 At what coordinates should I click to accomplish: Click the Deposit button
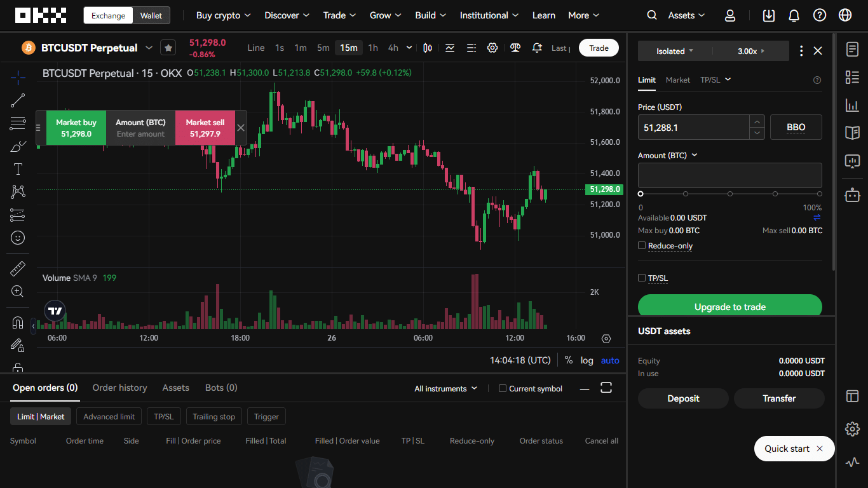coord(684,398)
